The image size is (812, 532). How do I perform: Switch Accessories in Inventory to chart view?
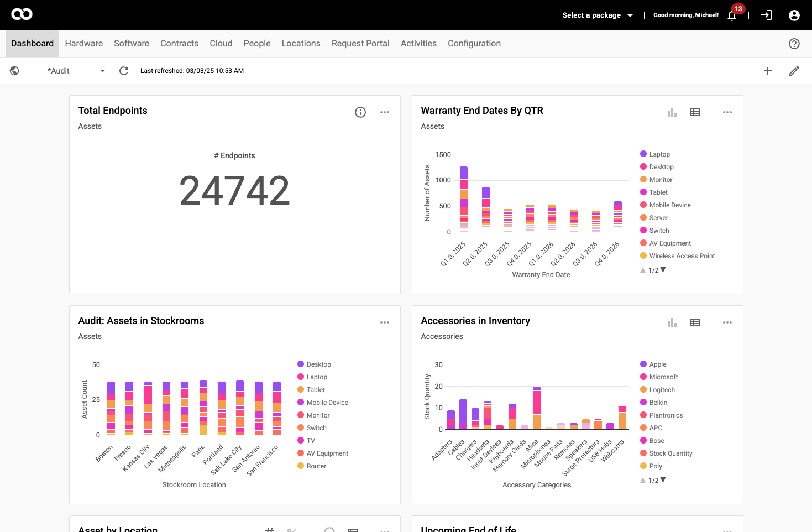click(x=672, y=322)
